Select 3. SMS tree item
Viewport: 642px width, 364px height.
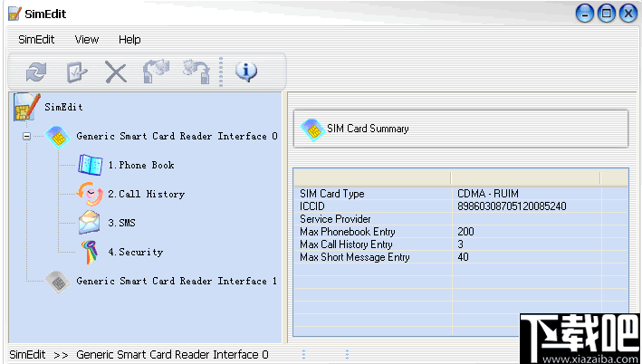tap(121, 223)
